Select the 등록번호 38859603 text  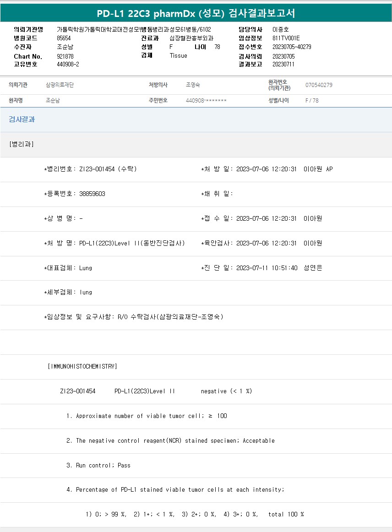75,194
